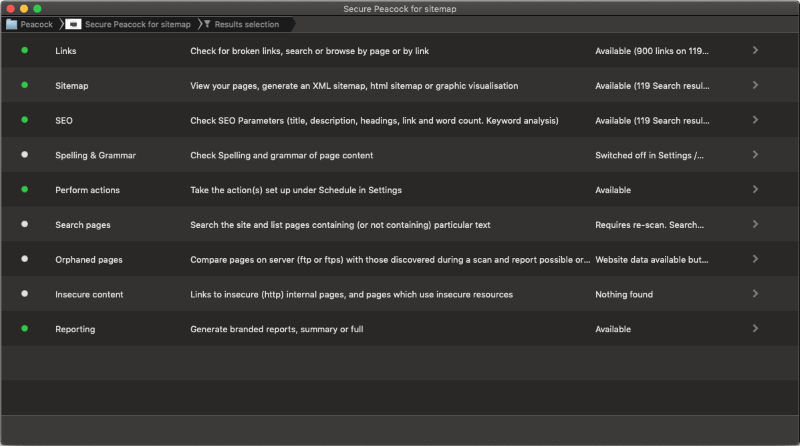Screen dimensions: 800x446
Task: Click the Perform actions row chevron
Action: [x=755, y=189]
